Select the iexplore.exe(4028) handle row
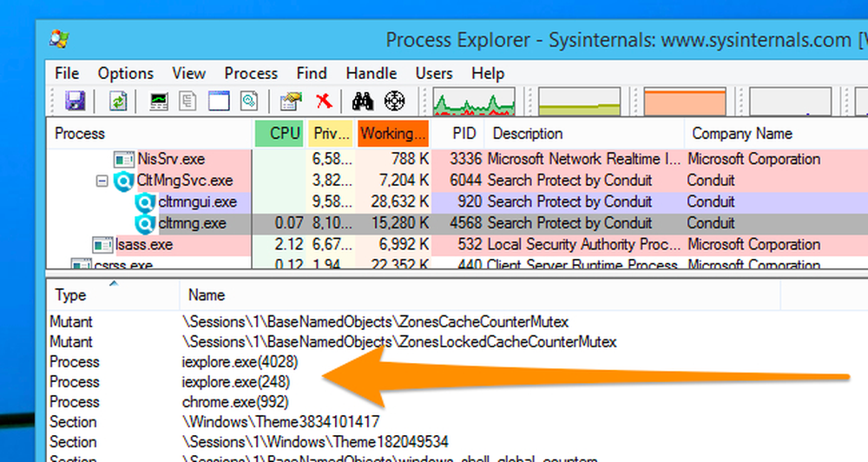 coord(457,362)
